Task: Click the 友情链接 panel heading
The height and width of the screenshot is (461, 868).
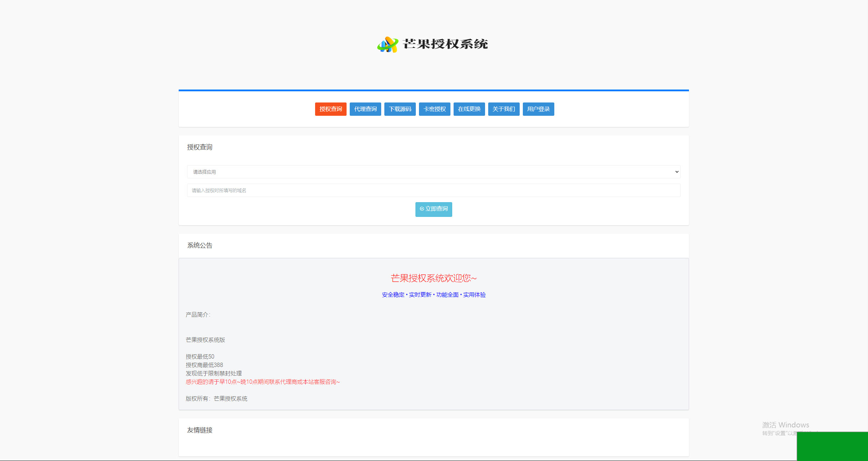Action: [200, 430]
